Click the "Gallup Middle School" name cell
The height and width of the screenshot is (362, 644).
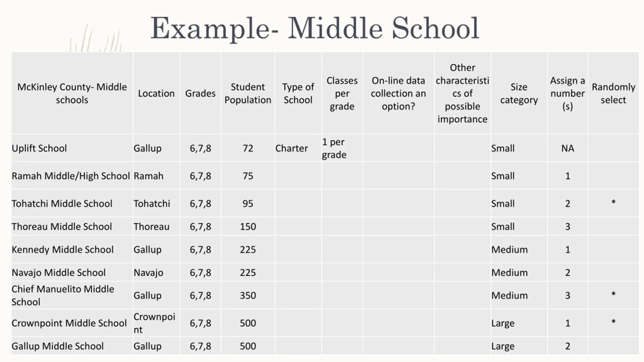coord(58,346)
